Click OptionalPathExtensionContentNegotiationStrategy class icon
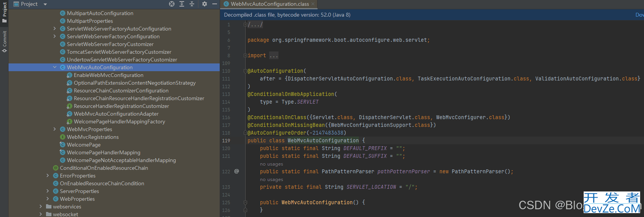This screenshot has width=644, height=217. click(70, 83)
